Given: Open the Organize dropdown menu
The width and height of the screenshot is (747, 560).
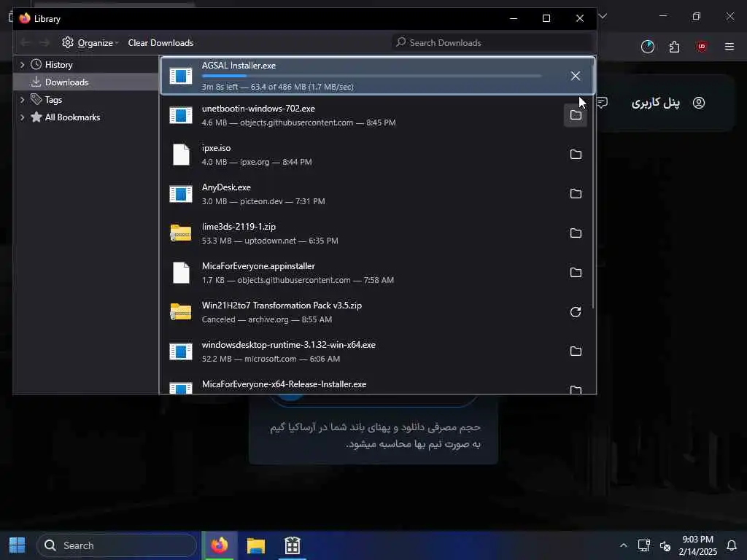Looking at the screenshot, I should pyautogui.click(x=90, y=43).
